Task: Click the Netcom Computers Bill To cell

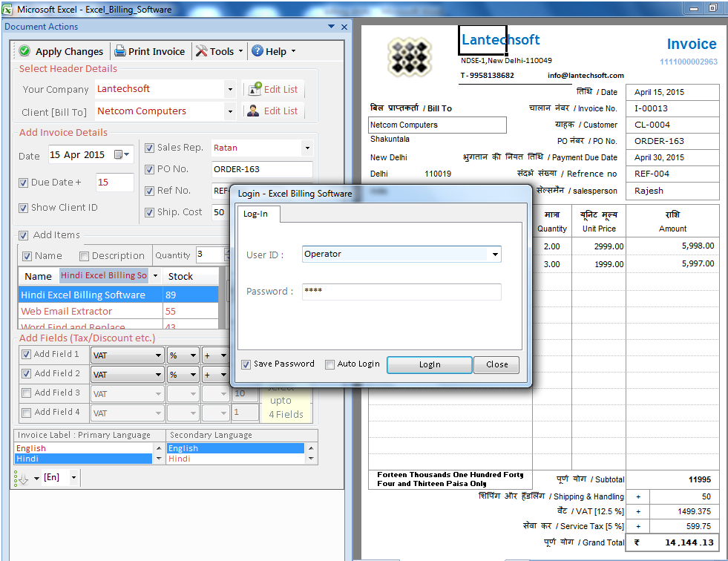Action: point(437,125)
